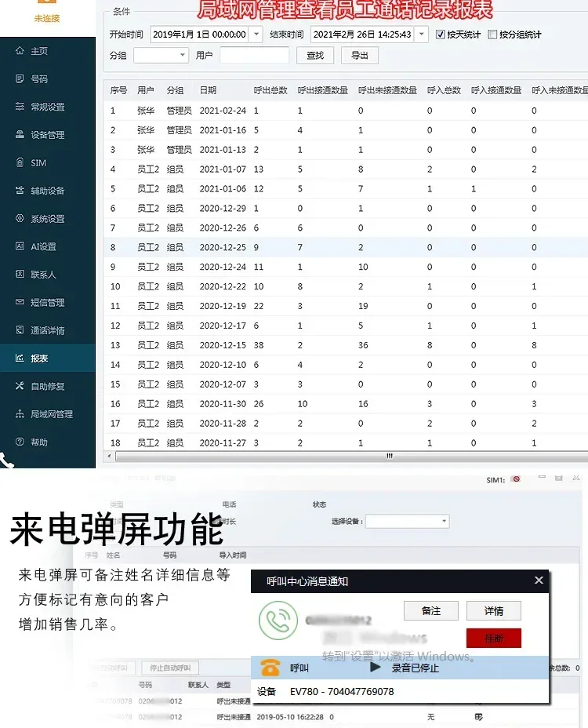Click the 停止自动呼叫 button
Viewport: 588px width, 728px height.
(x=170, y=668)
